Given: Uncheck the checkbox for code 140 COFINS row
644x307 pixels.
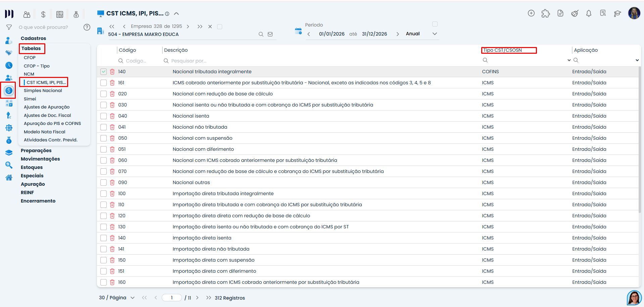Looking at the screenshot, I should [x=103, y=72].
